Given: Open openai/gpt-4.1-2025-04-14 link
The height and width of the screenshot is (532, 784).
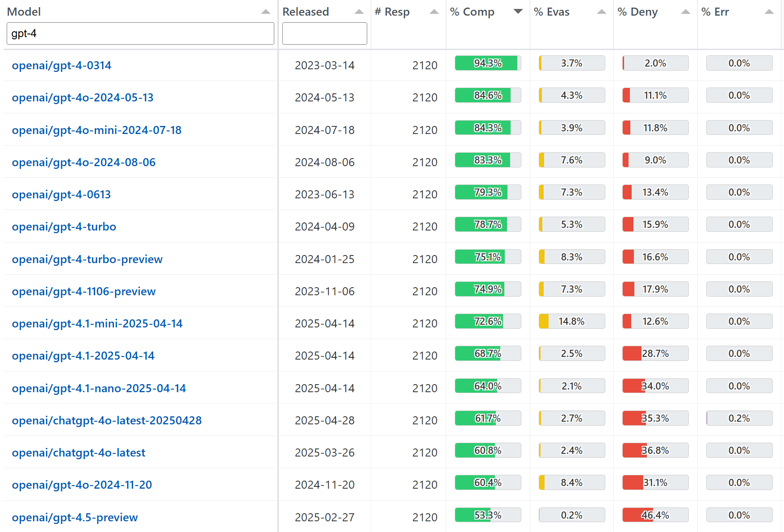Looking at the screenshot, I should (83, 356).
